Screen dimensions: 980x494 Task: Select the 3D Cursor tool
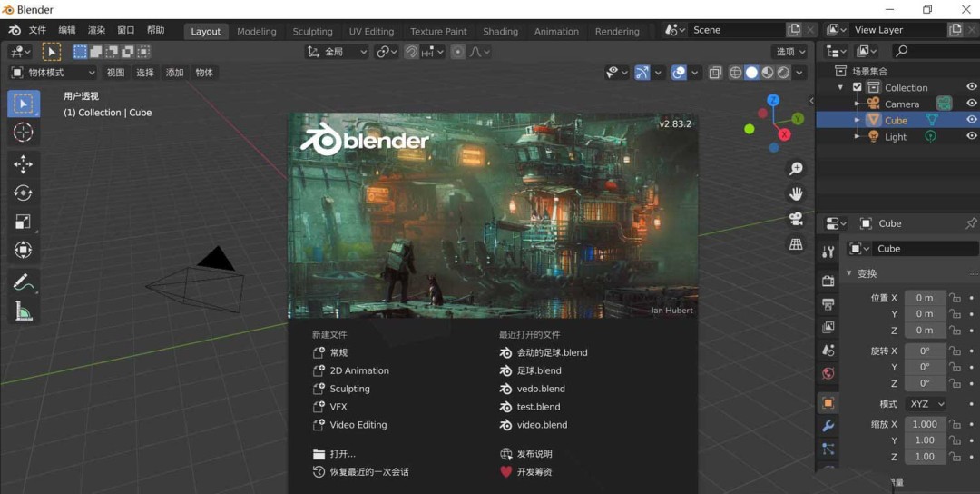point(24,133)
